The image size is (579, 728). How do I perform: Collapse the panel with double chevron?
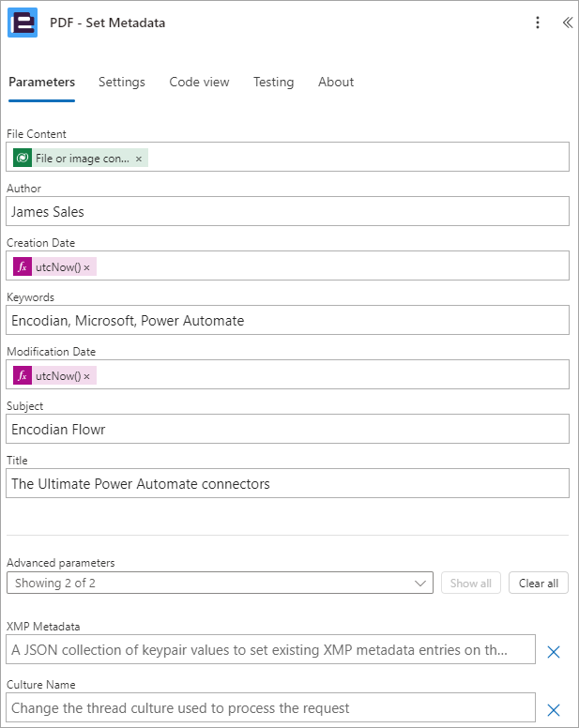(568, 23)
